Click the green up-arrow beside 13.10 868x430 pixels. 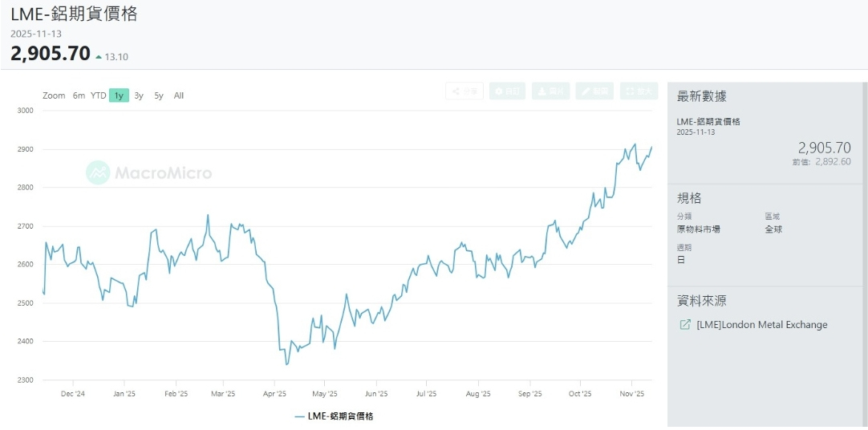pos(99,57)
